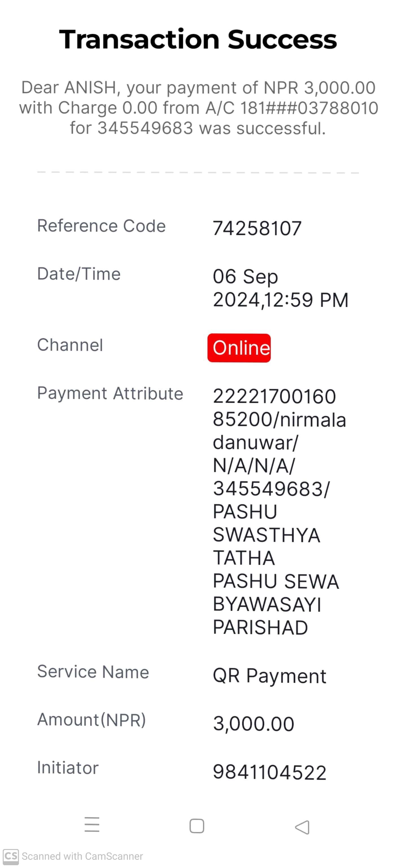
Task: Click the Scanned with CamScanner watermark text
Action: [x=82, y=856]
